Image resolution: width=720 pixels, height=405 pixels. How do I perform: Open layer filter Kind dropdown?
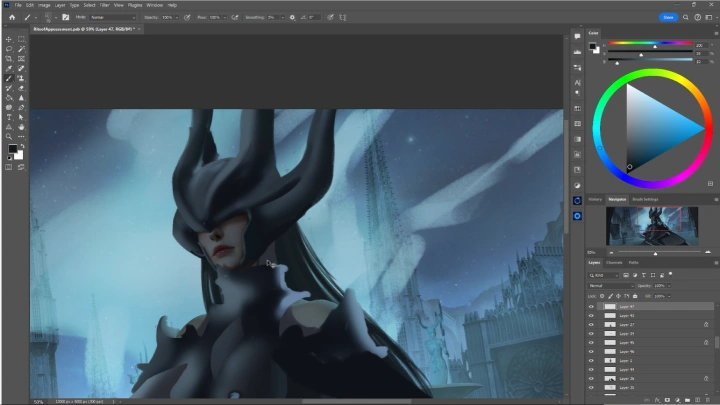click(x=604, y=275)
